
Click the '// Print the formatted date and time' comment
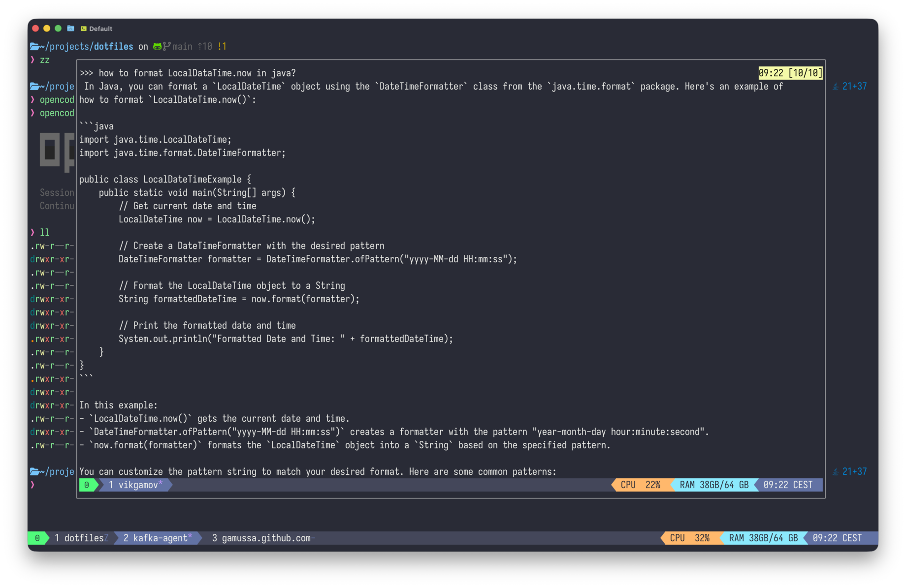pos(207,325)
